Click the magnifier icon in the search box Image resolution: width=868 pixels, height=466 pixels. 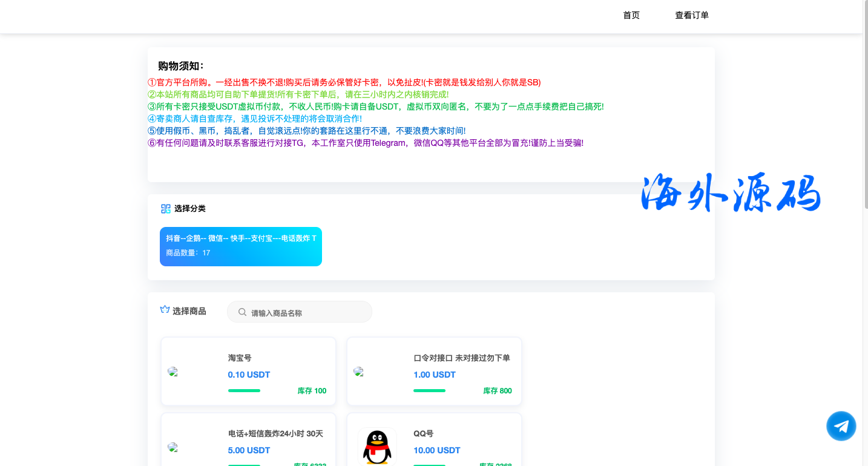pos(242,312)
